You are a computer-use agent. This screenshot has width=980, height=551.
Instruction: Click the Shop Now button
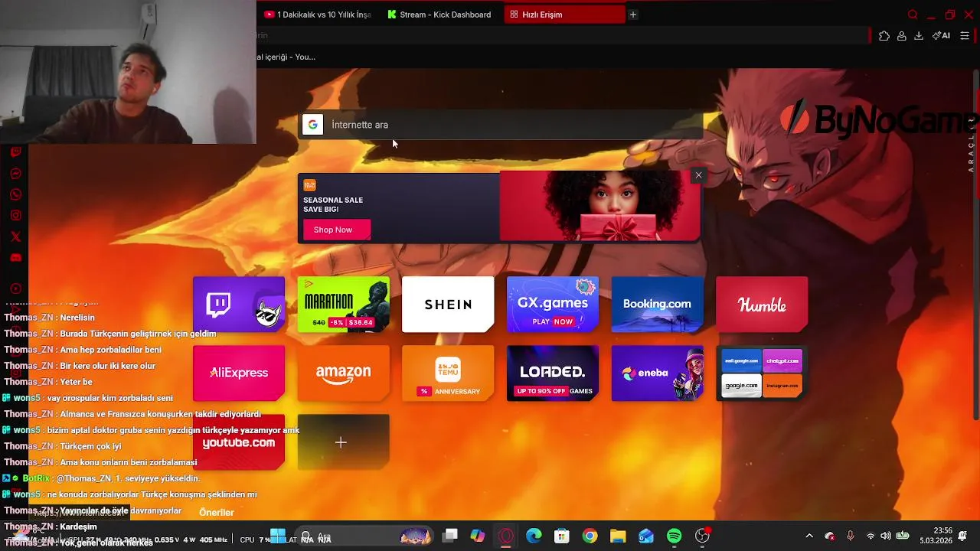[x=336, y=230]
